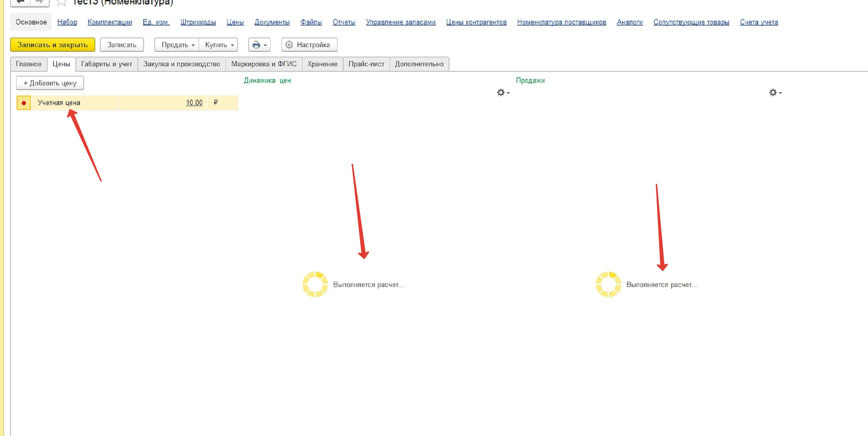Open the Счета учета link
868x436 pixels.
(759, 22)
